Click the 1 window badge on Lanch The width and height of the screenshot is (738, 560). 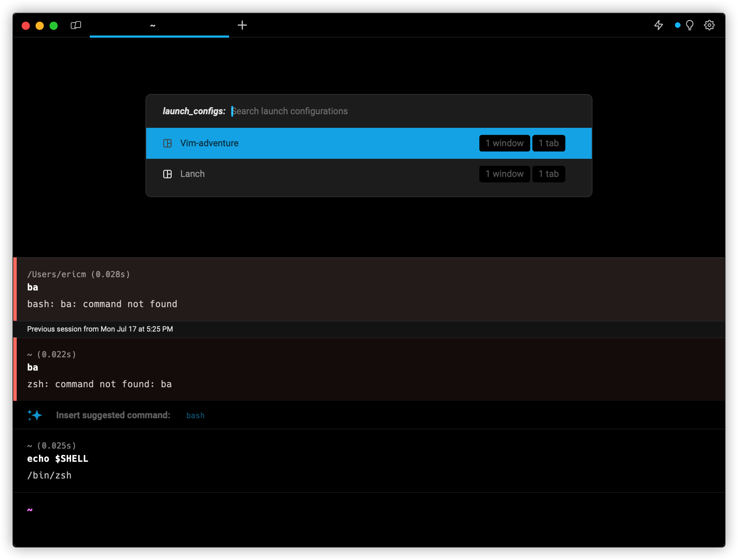click(504, 174)
